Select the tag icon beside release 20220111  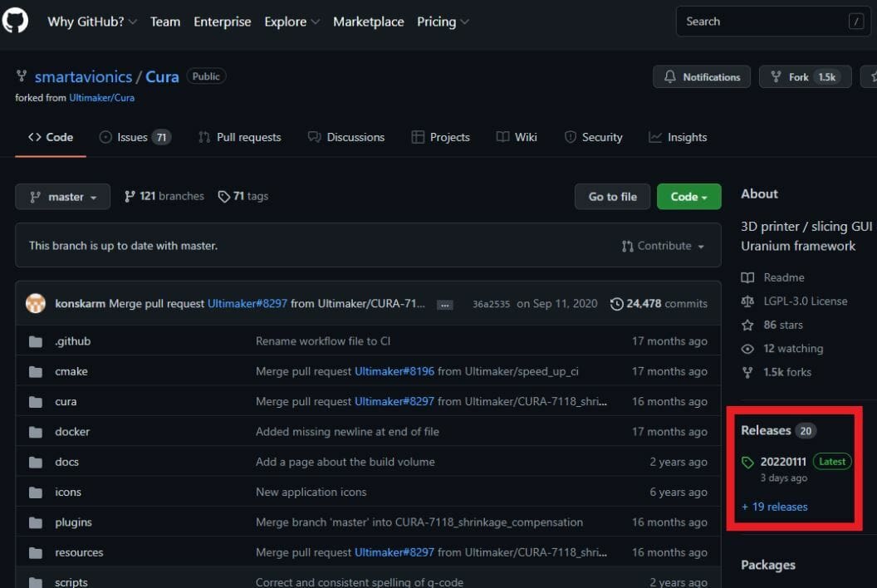point(747,462)
